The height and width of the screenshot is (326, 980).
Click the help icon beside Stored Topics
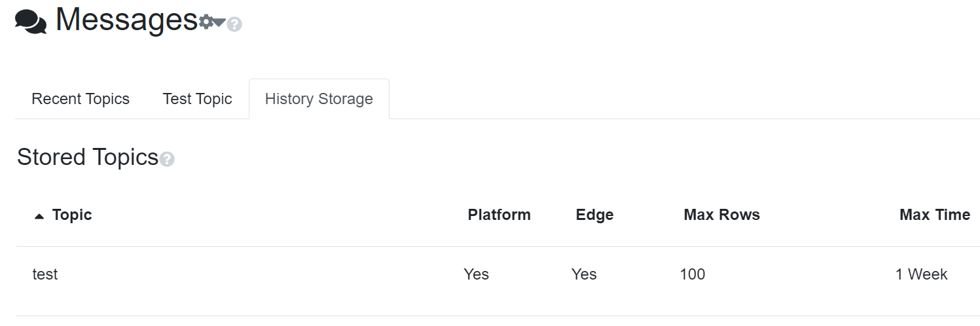coord(167,159)
